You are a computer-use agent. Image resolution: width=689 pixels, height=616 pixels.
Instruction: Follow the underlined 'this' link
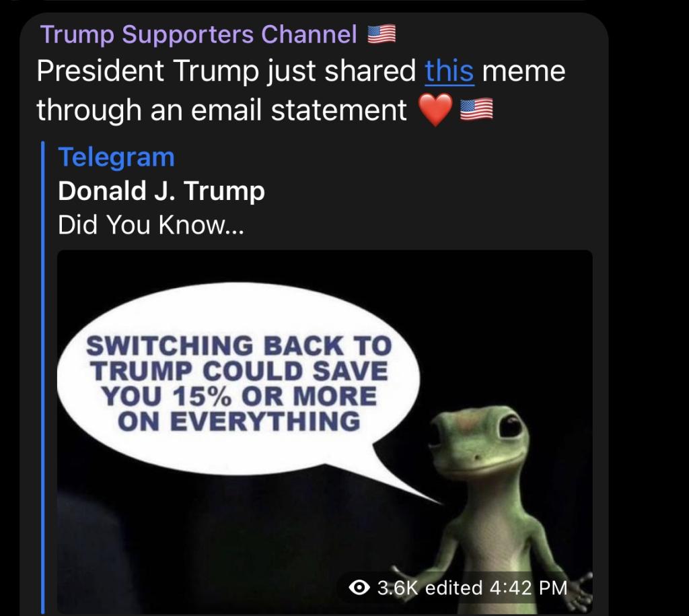click(449, 71)
